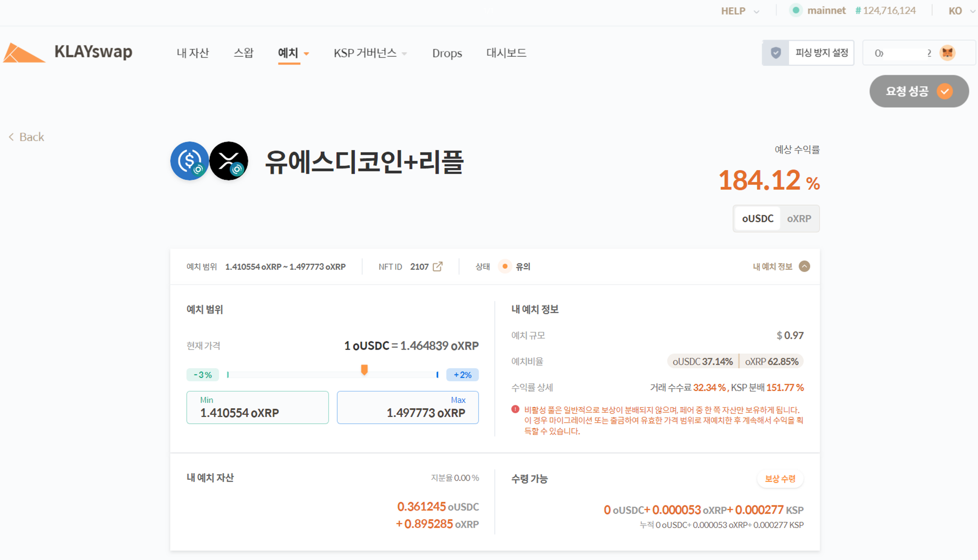Viewport: 978px width, 560px height.
Task: Click the oUSDC token logo
Action: coord(189,161)
